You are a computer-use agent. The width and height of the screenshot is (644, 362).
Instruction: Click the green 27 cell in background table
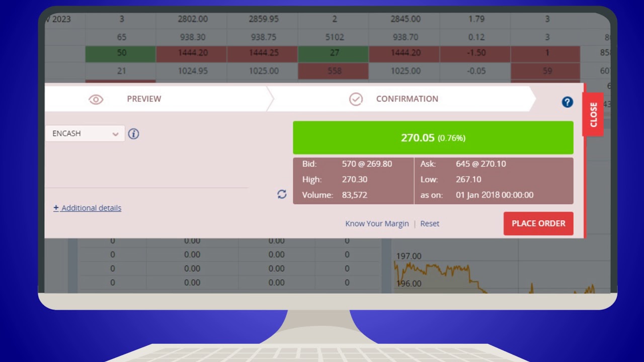pyautogui.click(x=334, y=53)
